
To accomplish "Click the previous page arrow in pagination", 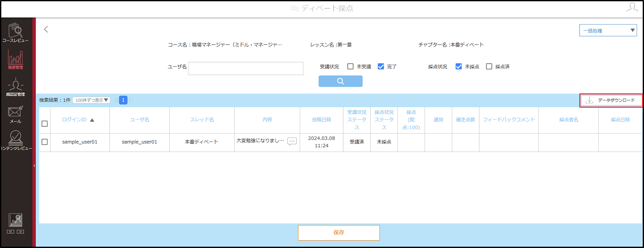I will (115, 100).
